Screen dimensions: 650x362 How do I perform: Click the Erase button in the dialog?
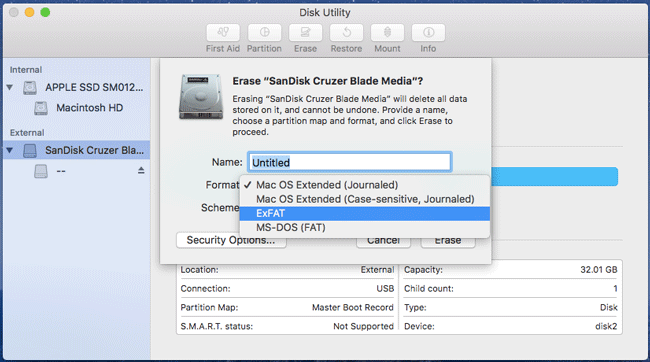point(448,242)
